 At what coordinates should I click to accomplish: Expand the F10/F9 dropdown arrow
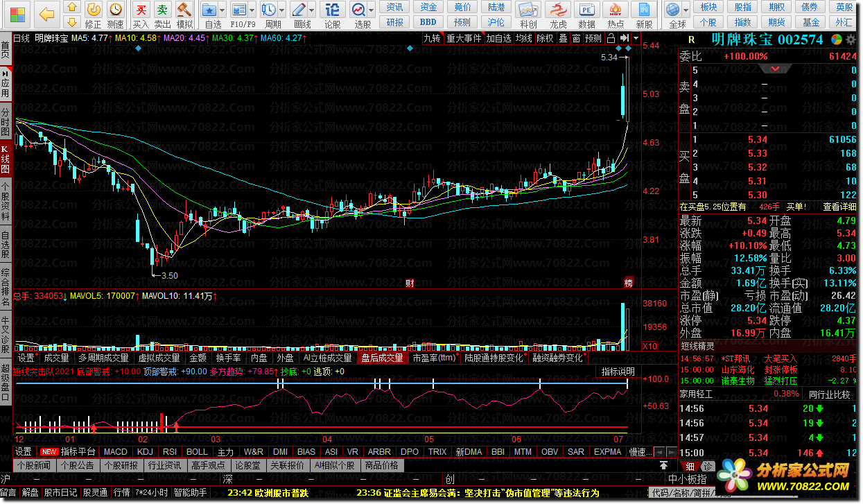(x=252, y=10)
